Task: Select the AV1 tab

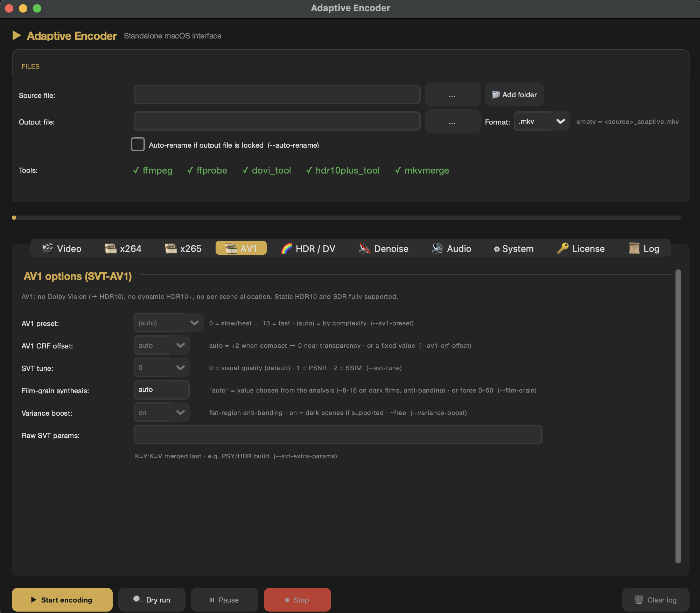Action: (x=241, y=248)
